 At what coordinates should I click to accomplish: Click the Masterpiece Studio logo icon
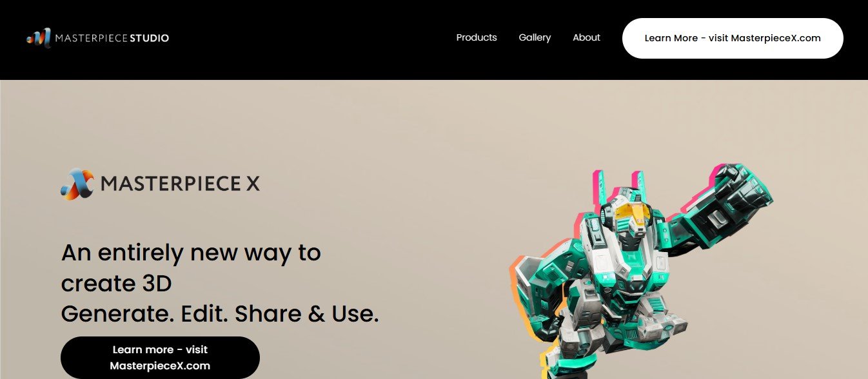pyautogui.click(x=38, y=38)
